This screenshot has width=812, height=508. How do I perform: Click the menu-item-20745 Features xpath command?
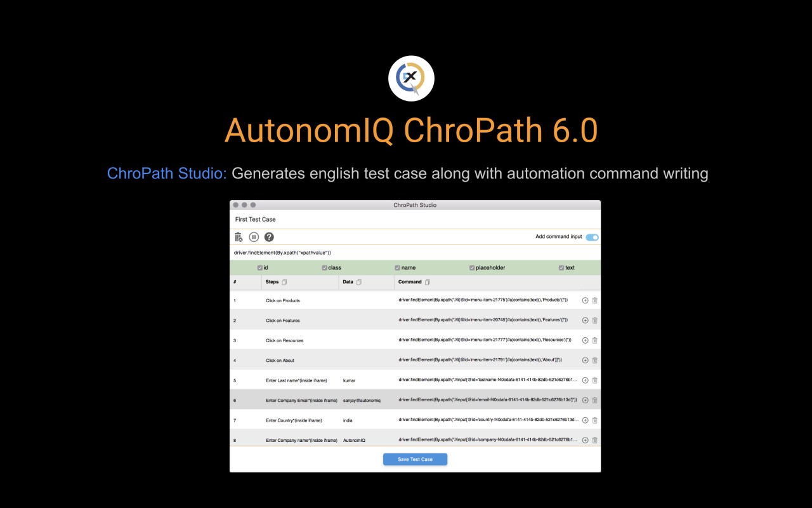pyautogui.click(x=483, y=320)
